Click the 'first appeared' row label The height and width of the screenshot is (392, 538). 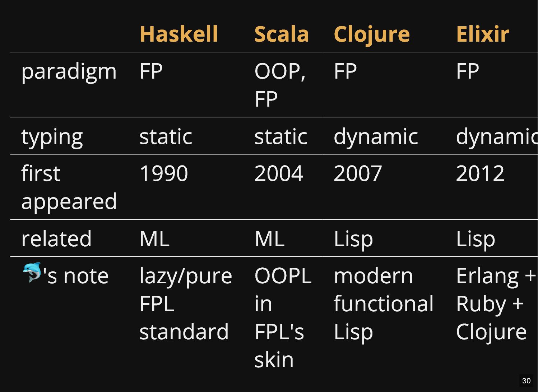[x=69, y=187]
